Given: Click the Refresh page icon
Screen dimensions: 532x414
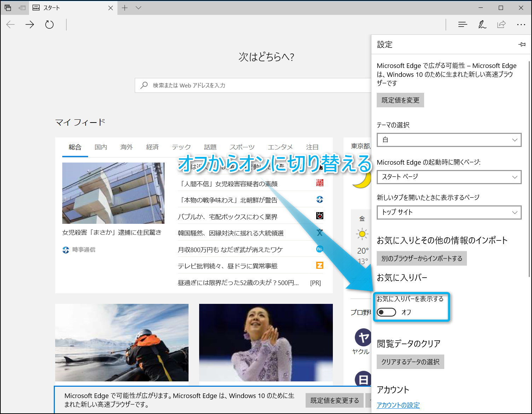Looking at the screenshot, I should (x=50, y=24).
